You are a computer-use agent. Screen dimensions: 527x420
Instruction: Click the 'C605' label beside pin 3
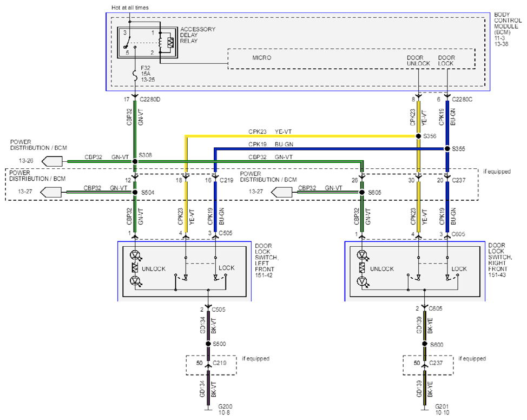pos(458,234)
